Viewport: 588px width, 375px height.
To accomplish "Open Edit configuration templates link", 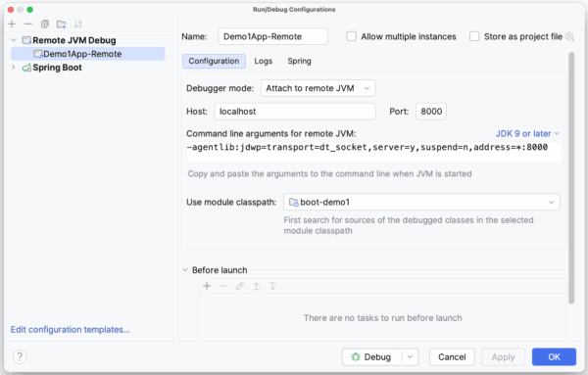I will [71, 330].
